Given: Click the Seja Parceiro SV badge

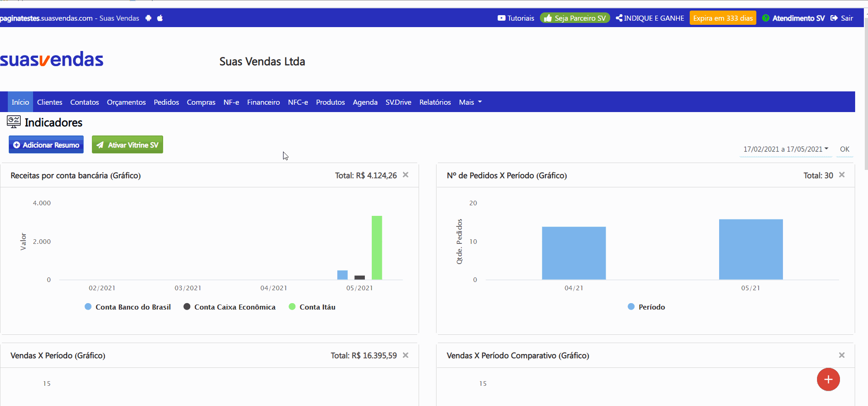Looking at the screenshot, I should pos(575,18).
